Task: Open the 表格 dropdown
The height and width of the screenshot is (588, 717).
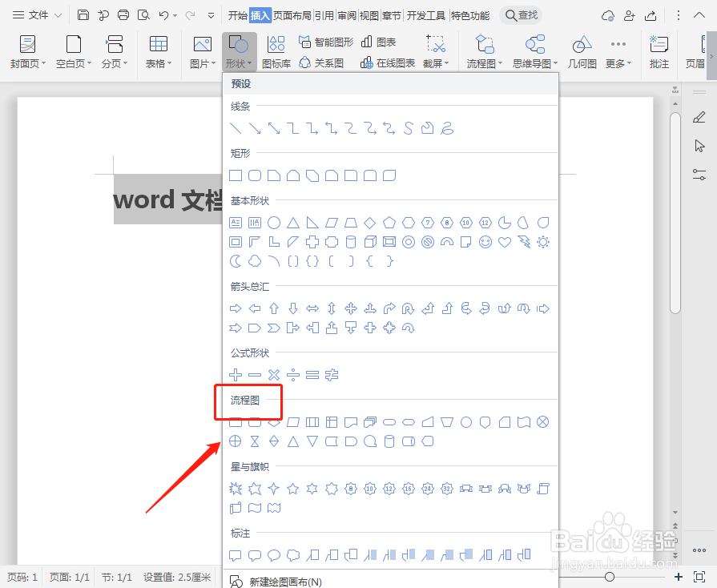Action: click(x=159, y=51)
